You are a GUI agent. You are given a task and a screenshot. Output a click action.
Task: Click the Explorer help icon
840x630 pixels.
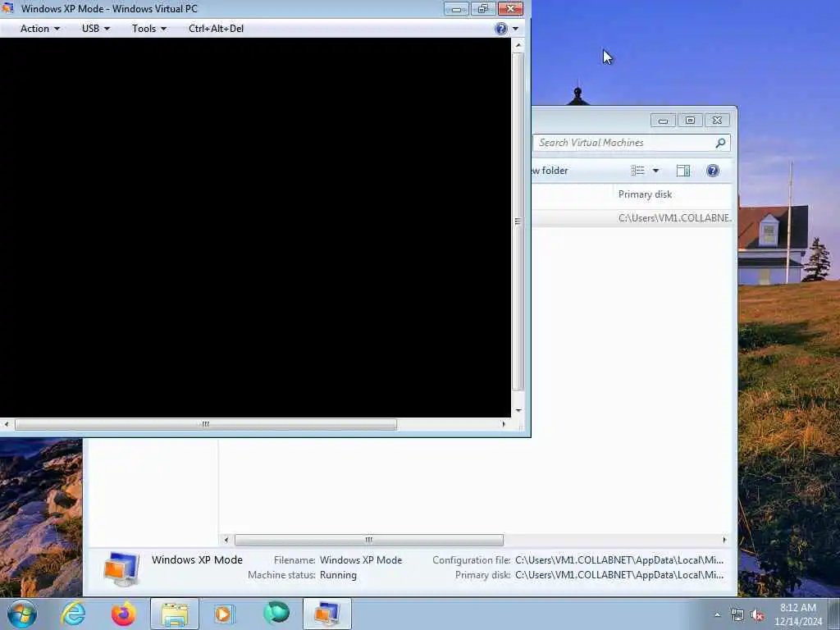click(713, 171)
